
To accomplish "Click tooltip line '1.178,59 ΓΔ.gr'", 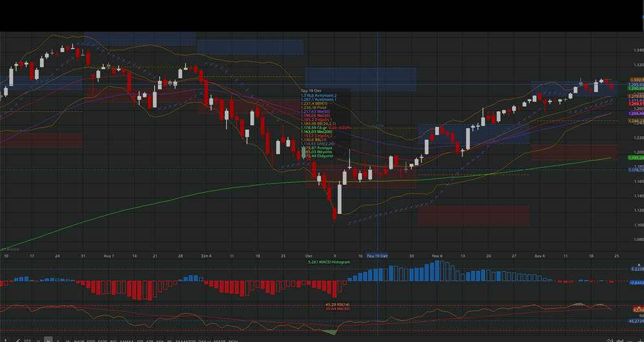I will coord(314,128).
